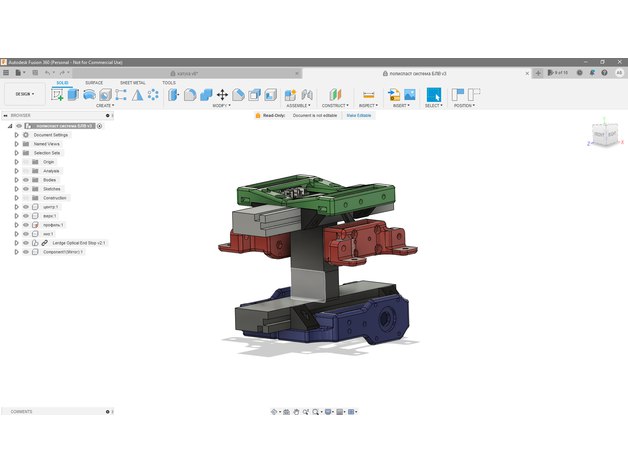
Task: Select the Shell tool
Action: pos(254,95)
